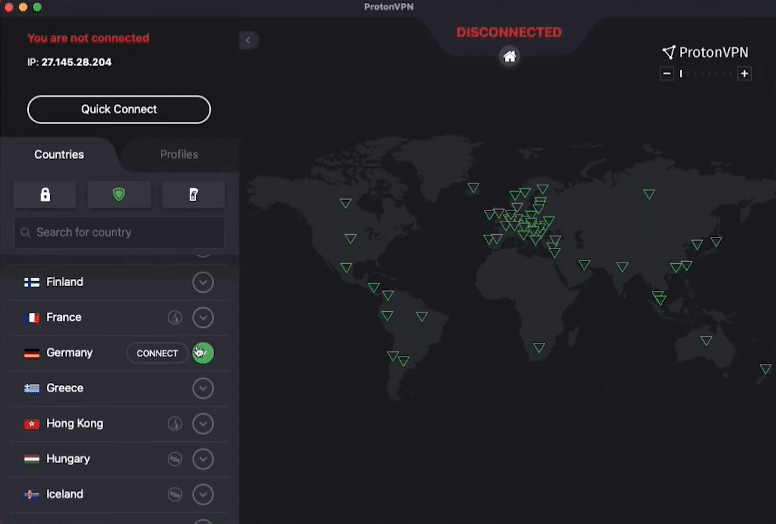Click Quick Connect button
This screenshot has height=524, width=776.
[x=119, y=109]
